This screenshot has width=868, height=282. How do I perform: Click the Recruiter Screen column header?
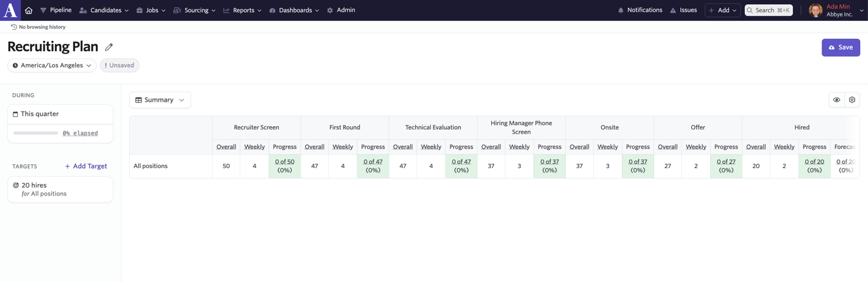point(257,127)
